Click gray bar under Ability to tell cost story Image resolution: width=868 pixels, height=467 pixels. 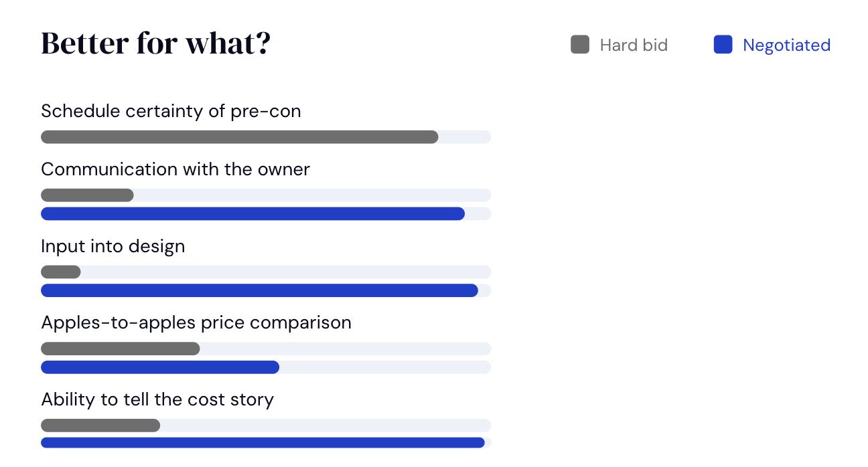[100, 426]
